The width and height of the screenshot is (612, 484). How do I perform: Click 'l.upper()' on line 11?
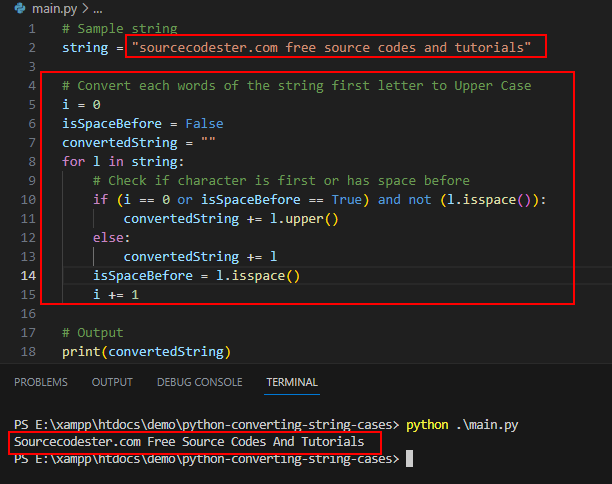tap(304, 219)
